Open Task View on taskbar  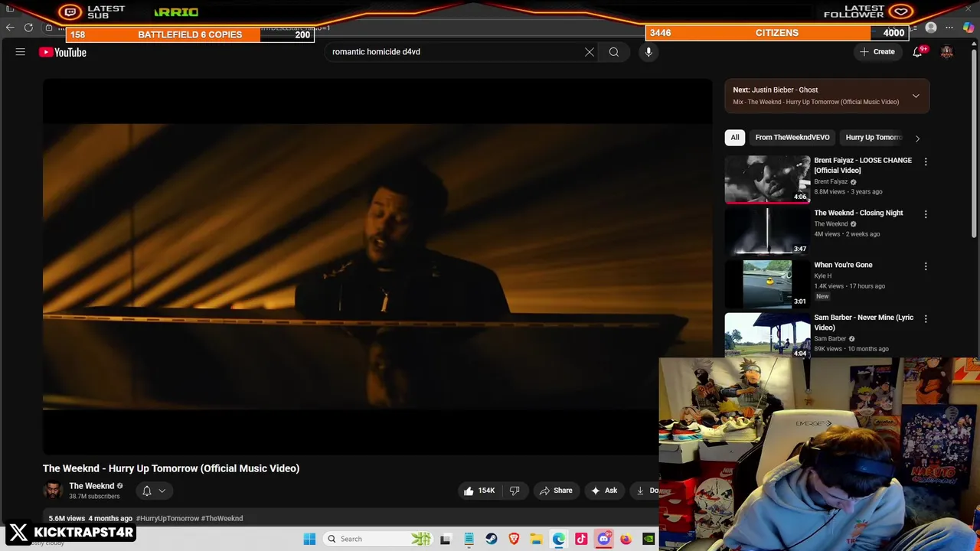pos(446,539)
